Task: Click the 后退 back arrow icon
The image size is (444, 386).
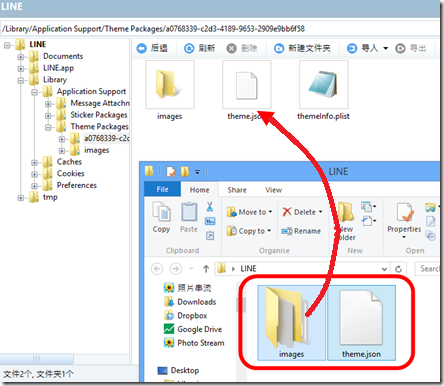Action: click(x=142, y=49)
